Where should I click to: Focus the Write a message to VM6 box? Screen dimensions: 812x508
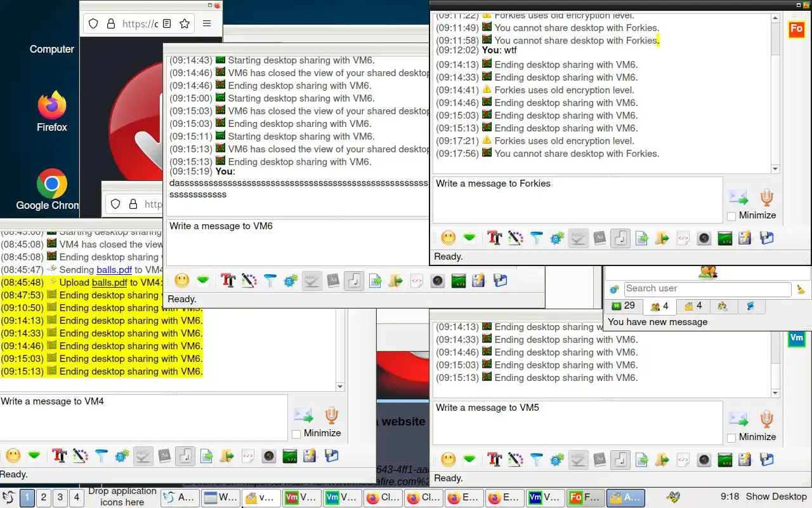click(x=298, y=242)
